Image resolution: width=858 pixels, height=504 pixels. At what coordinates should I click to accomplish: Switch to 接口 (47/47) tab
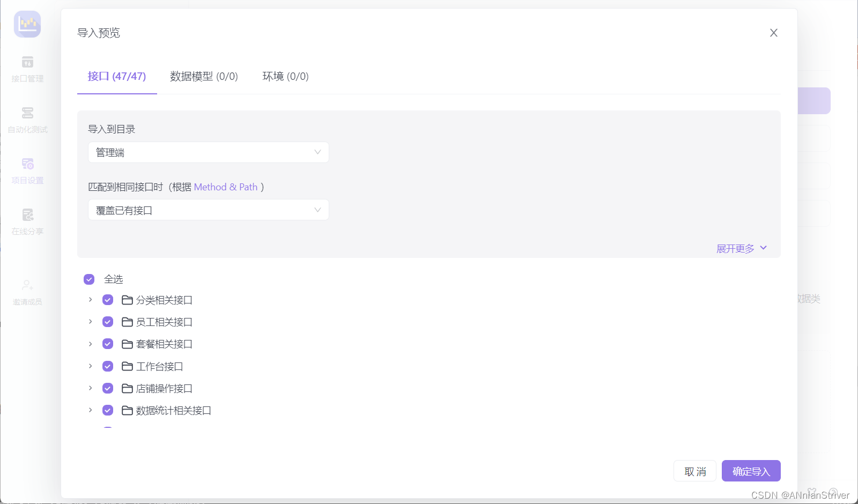point(117,76)
